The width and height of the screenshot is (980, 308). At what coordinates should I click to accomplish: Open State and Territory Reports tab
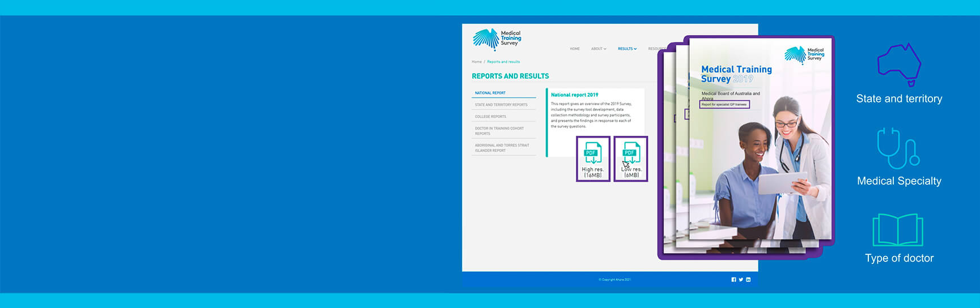coord(501,105)
